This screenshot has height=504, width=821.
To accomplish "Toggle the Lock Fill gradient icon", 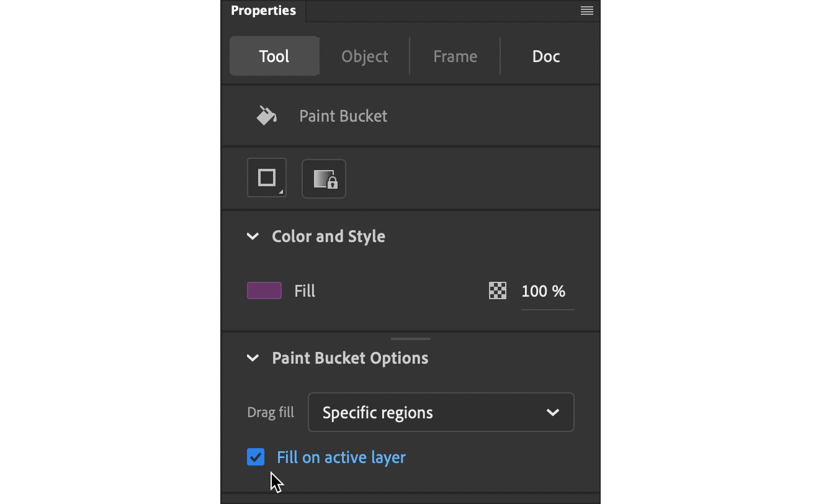I will (324, 179).
